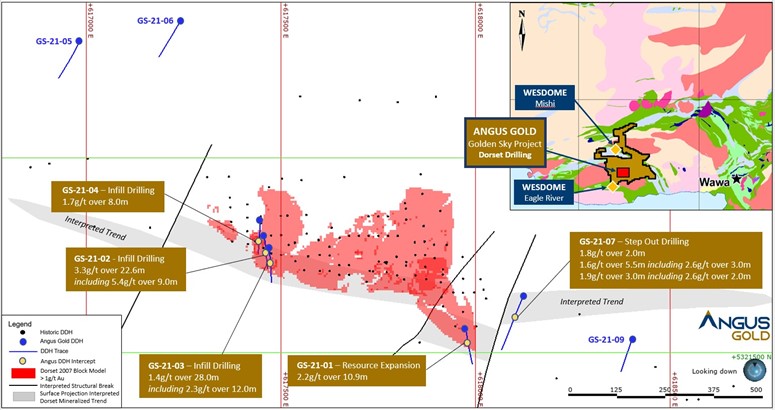
Task: Click the 375 mark on scale bar
Action: click(716, 390)
